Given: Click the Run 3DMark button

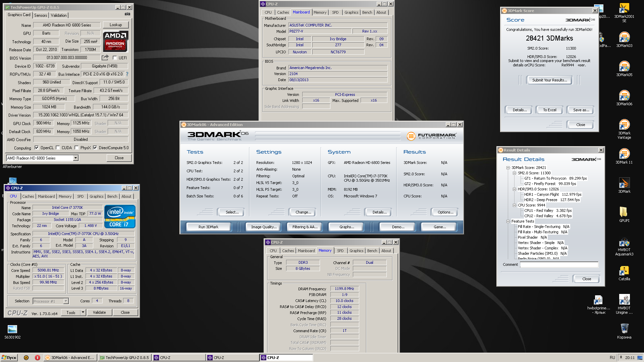Looking at the screenshot, I should tap(208, 227).
